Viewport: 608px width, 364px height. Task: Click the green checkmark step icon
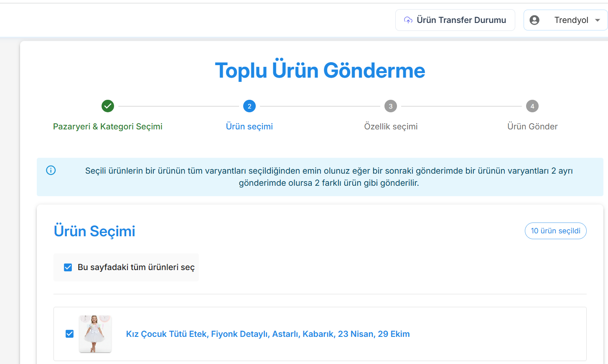pyautogui.click(x=108, y=106)
